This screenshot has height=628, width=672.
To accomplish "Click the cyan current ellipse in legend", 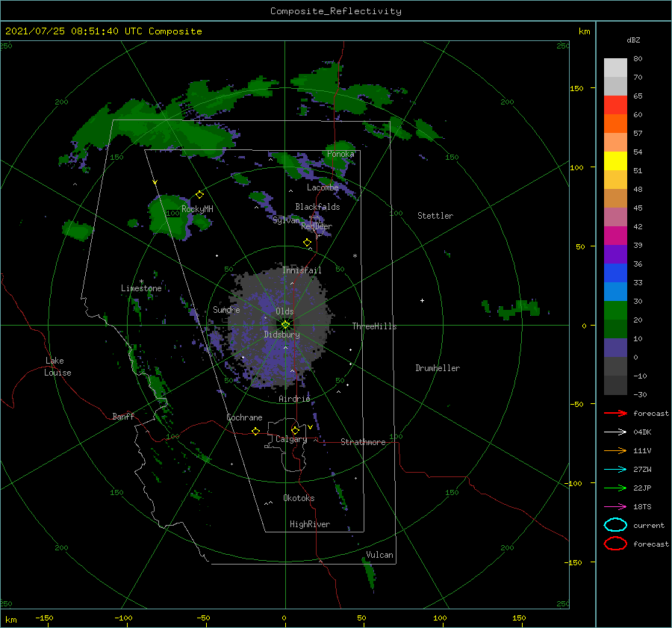I will [x=615, y=525].
